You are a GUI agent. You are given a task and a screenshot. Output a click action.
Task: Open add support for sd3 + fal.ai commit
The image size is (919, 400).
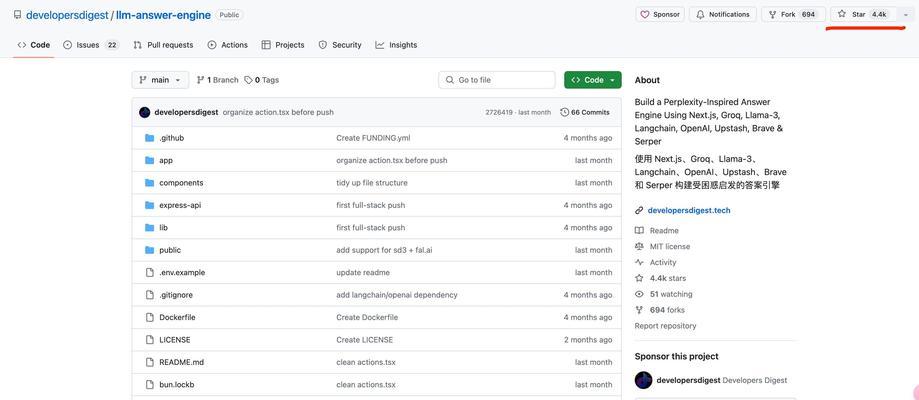point(384,250)
